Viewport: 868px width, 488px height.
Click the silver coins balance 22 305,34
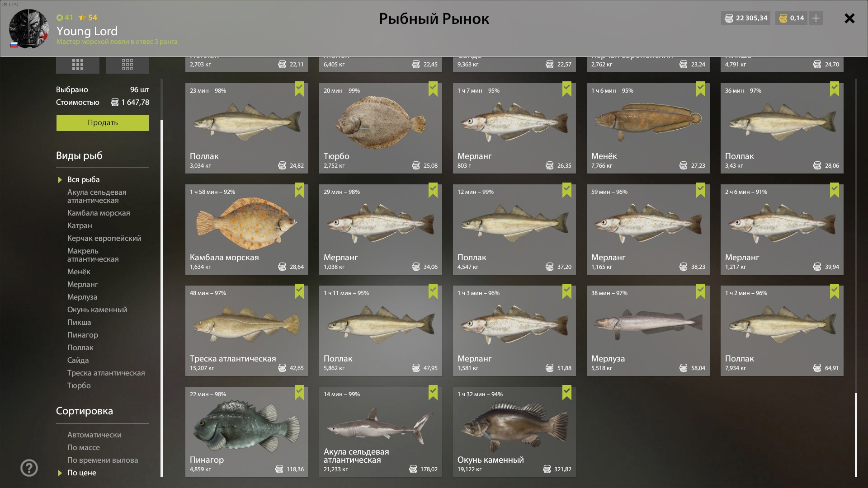coord(746,18)
